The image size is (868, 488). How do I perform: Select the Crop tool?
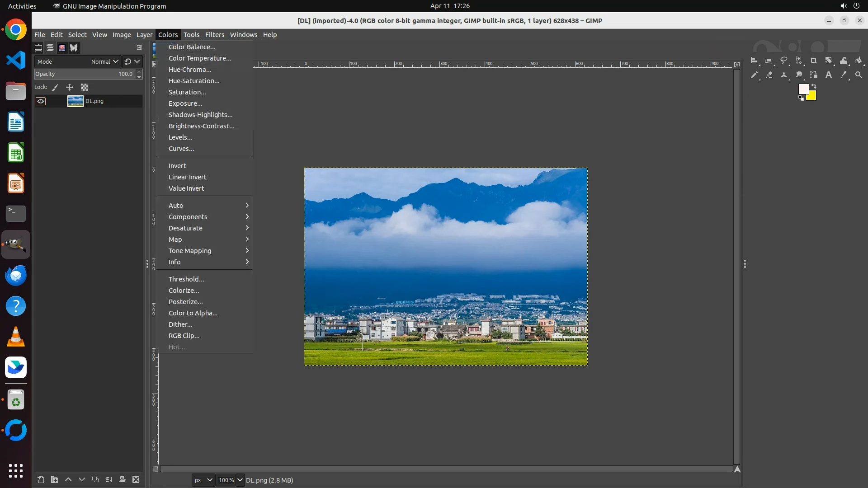814,60
